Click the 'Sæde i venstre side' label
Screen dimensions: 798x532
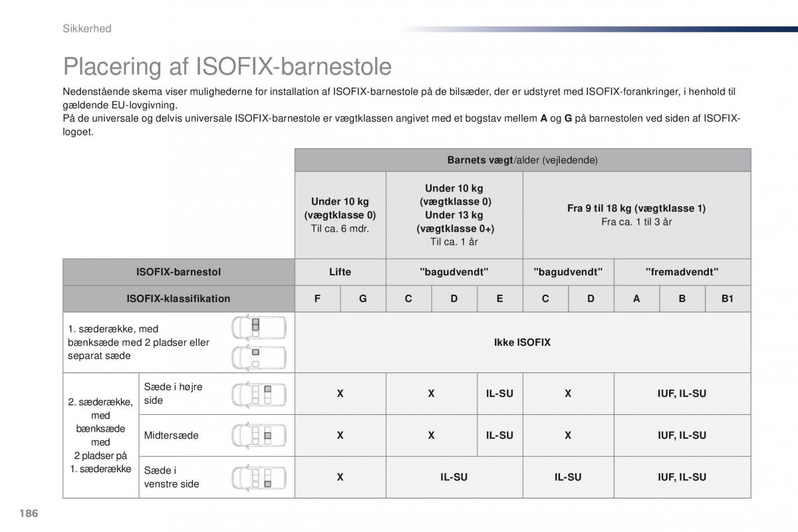pyautogui.click(x=172, y=477)
